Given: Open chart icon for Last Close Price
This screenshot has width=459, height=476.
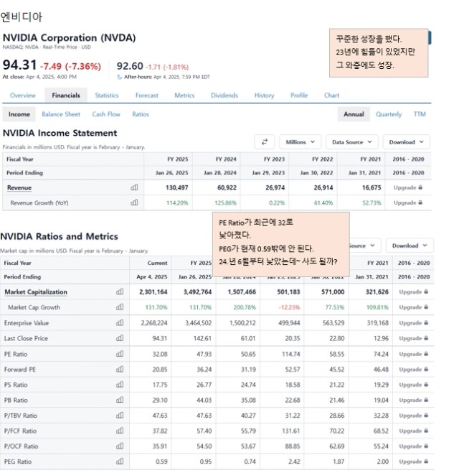Looking at the screenshot, I should pyautogui.click(x=120, y=338).
